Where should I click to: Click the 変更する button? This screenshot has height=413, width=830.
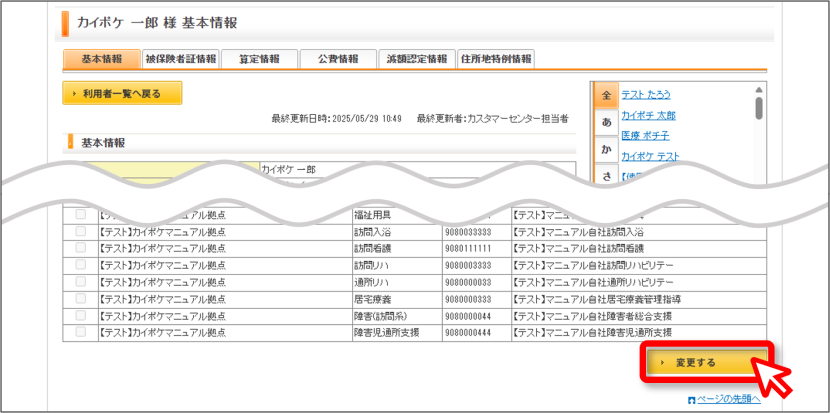pos(706,363)
